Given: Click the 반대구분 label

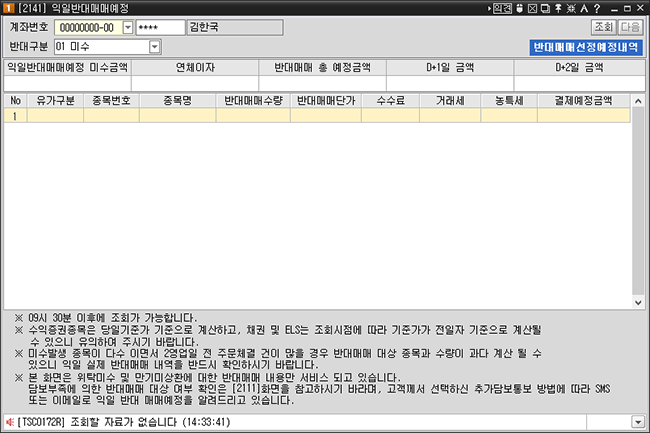Looking at the screenshot, I should (x=29, y=46).
